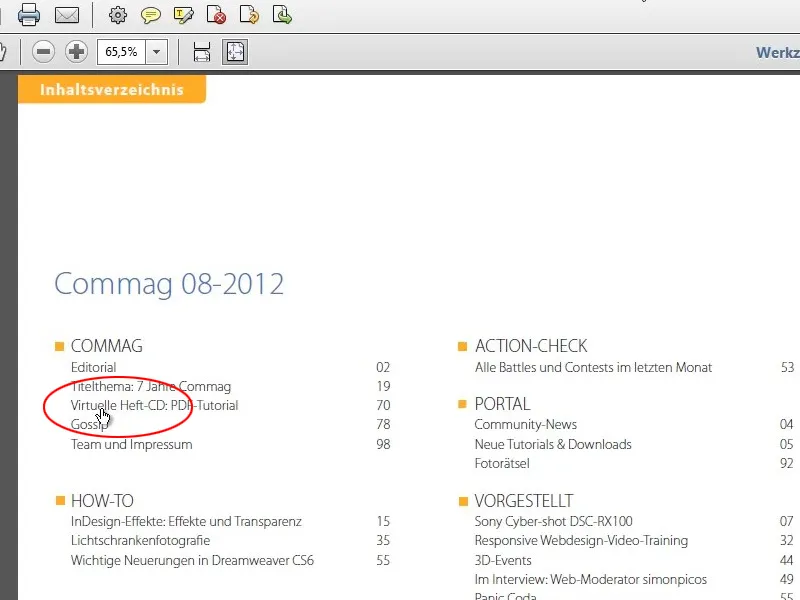The height and width of the screenshot is (600, 800).
Task: Toggle fit one full page view
Action: pyautogui.click(x=235, y=52)
